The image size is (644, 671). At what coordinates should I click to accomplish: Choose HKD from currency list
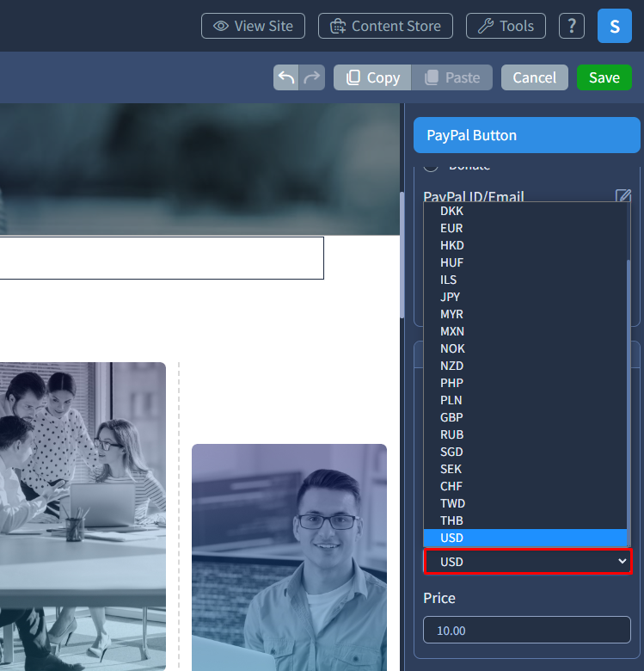click(x=525, y=245)
